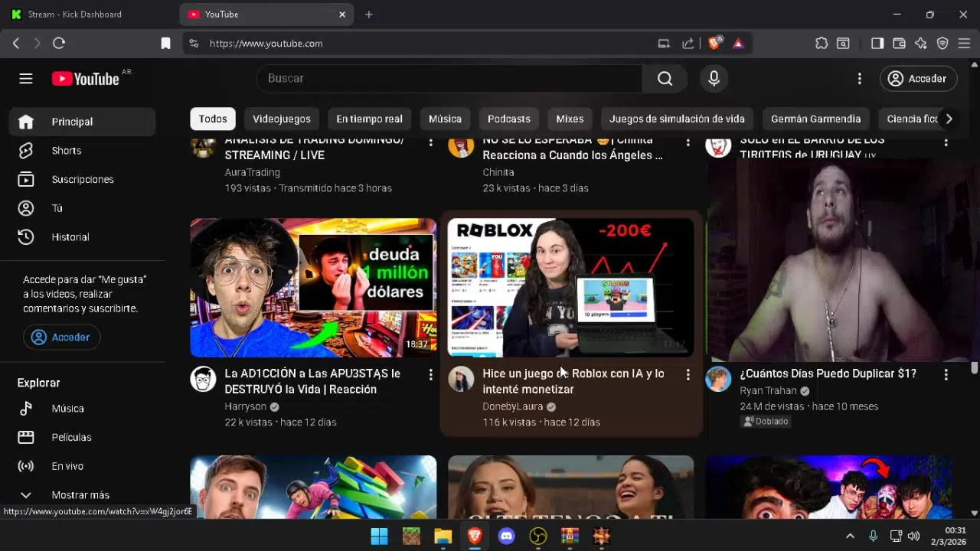Screen dimensions: 980x551
Task: Open options for Ryan Trahan video
Action: click(946, 374)
